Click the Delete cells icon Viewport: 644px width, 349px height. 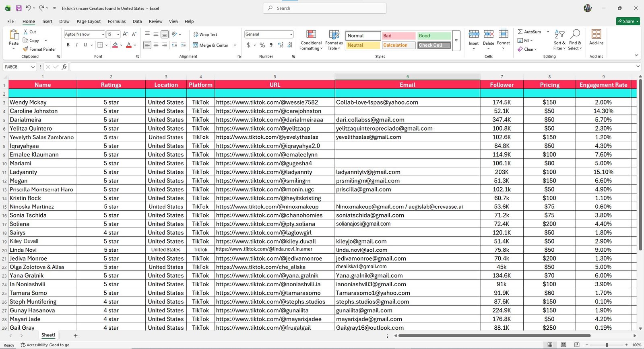(489, 34)
